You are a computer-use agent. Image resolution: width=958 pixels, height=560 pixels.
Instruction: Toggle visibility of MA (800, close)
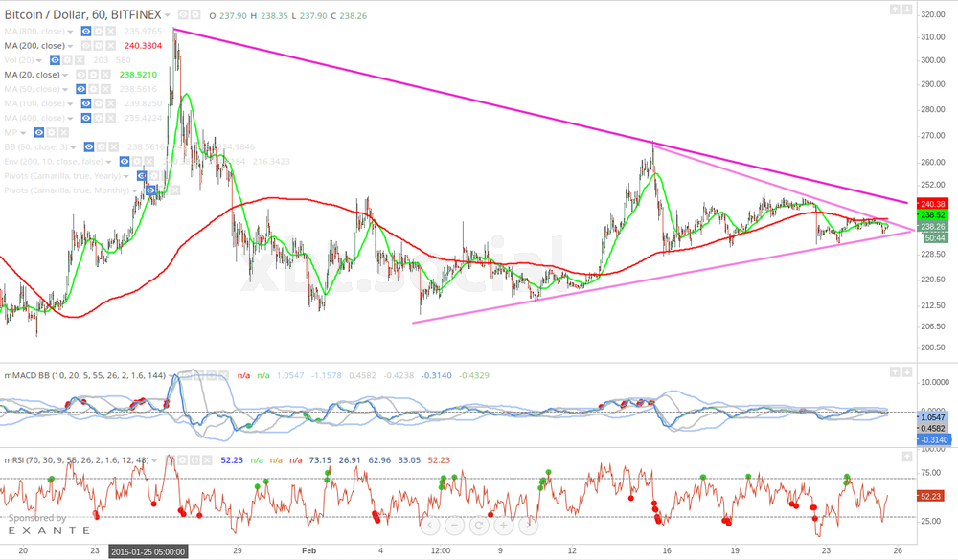(86, 31)
